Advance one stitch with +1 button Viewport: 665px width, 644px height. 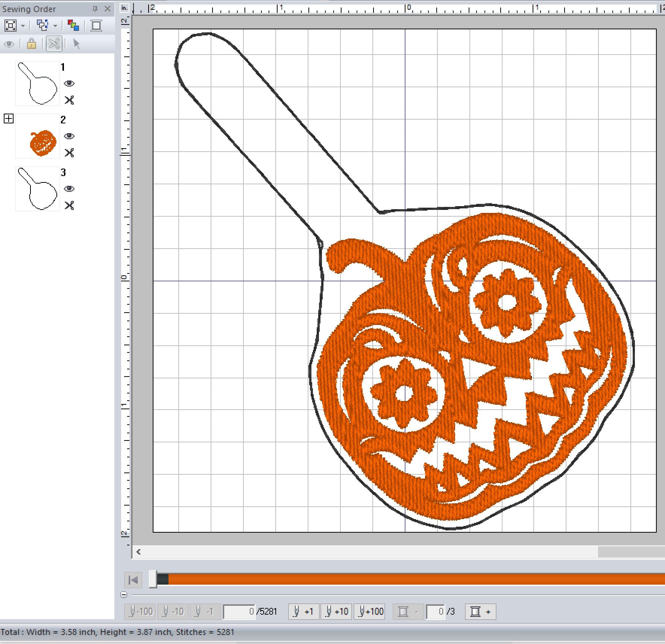click(x=304, y=612)
